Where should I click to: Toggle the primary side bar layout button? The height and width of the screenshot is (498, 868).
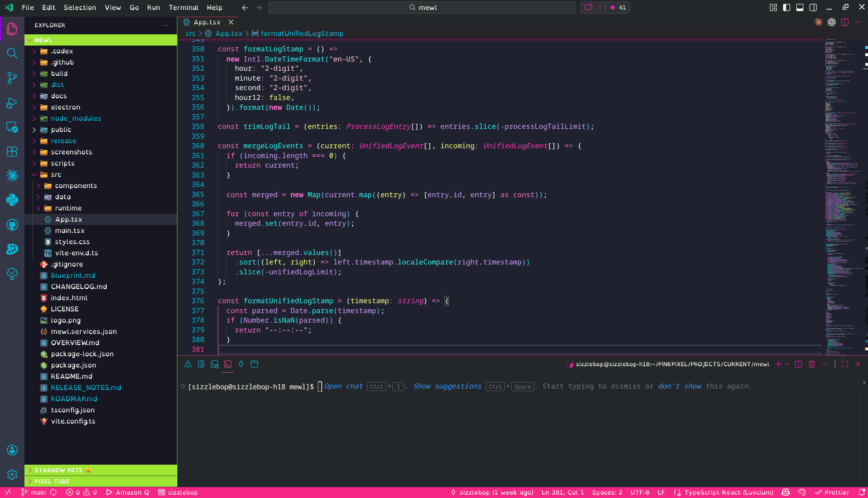786,7
